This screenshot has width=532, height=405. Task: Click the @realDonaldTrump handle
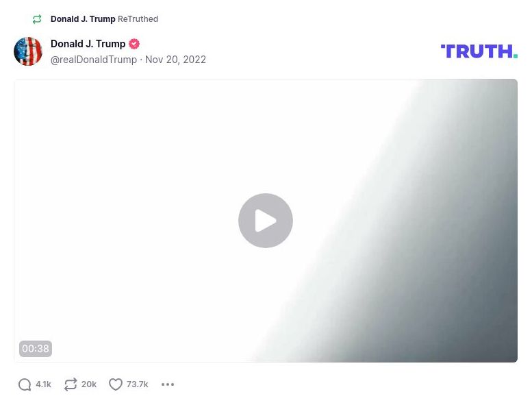(x=94, y=60)
